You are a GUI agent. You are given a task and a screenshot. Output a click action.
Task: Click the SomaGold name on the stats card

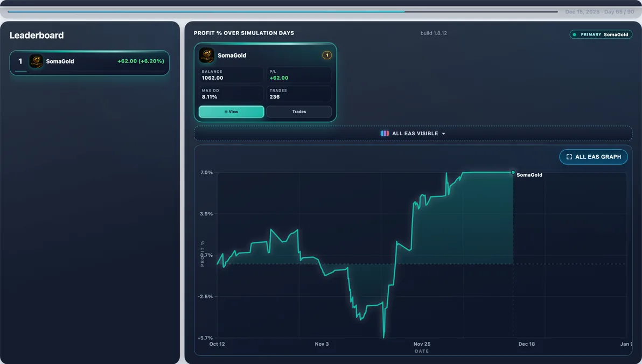pos(232,55)
